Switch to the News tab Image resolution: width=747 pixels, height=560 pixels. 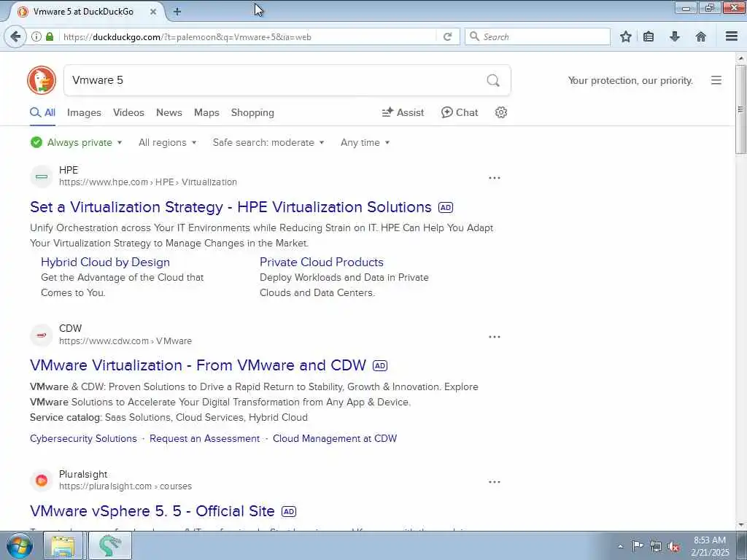point(169,112)
